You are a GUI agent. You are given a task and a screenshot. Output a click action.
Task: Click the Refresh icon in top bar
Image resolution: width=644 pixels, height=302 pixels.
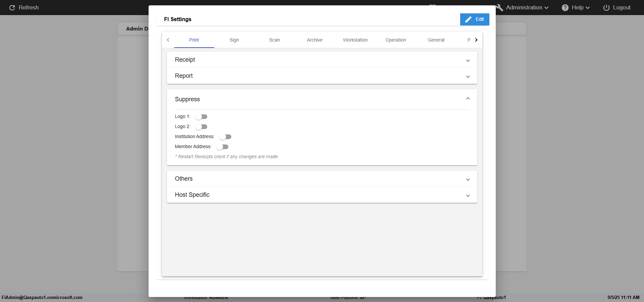pyautogui.click(x=12, y=8)
